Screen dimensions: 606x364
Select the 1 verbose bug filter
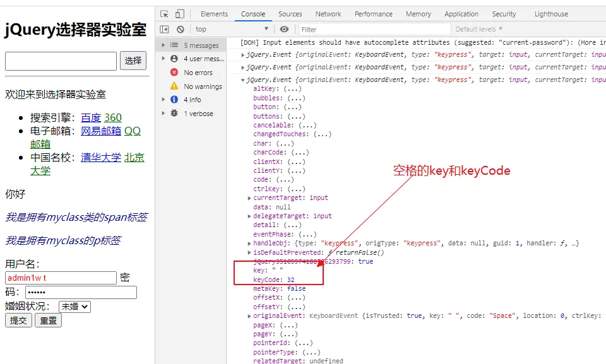pos(198,114)
